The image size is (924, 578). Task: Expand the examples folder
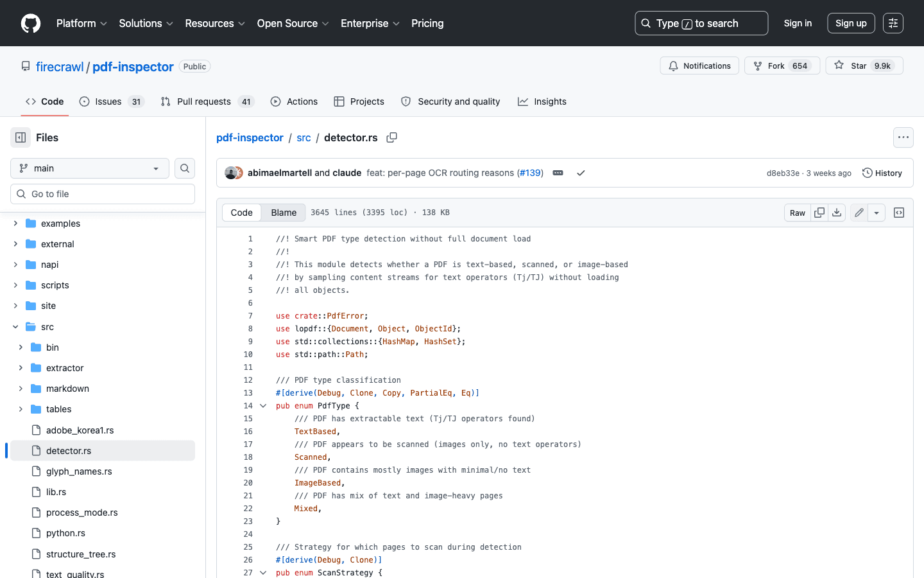(x=15, y=223)
